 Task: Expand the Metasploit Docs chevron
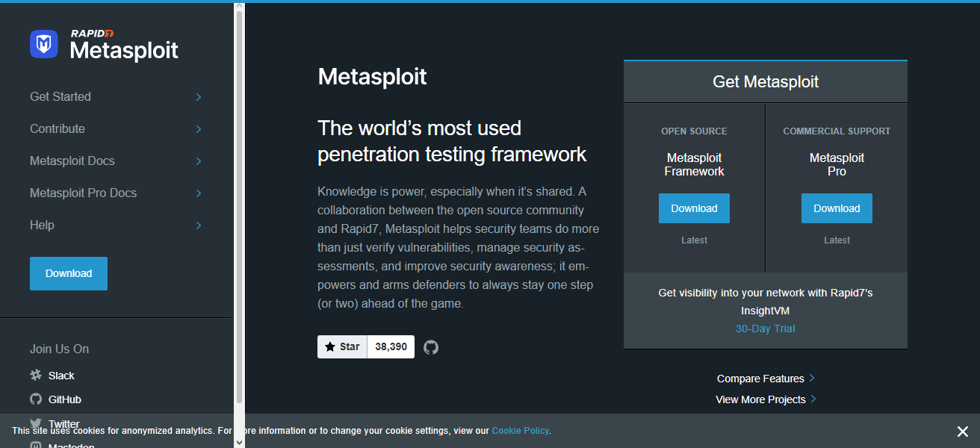tap(199, 161)
